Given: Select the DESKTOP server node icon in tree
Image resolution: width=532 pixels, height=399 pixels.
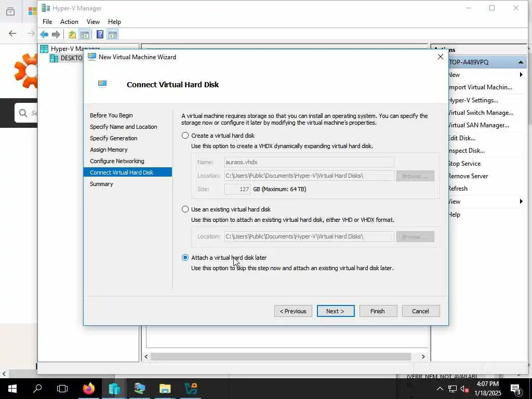Looking at the screenshot, I should click(54, 58).
